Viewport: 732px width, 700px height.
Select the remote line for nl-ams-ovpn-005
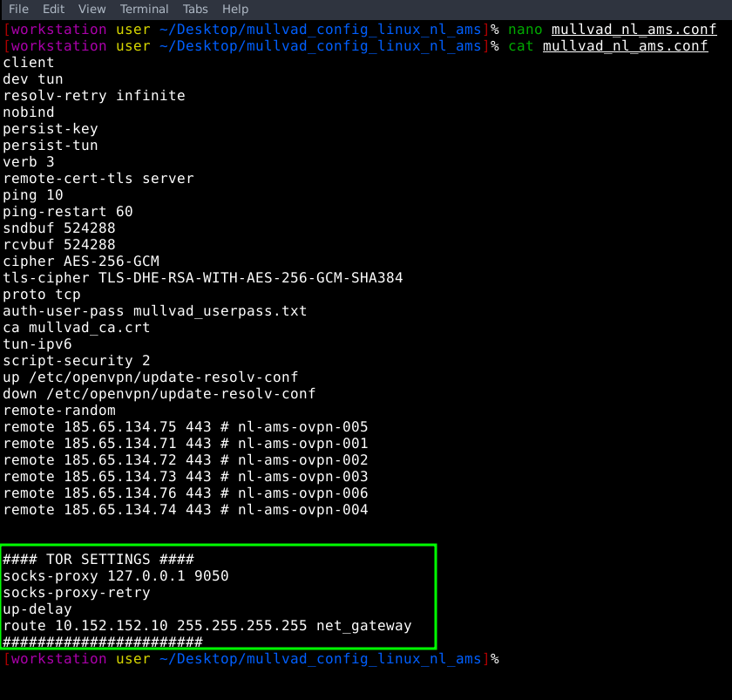[x=186, y=427]
